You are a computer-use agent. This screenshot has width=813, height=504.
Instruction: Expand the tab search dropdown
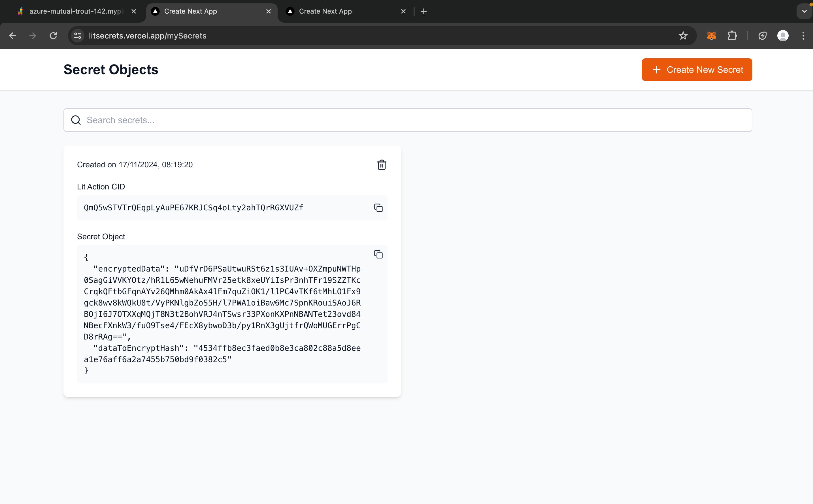(x=804, y=11)
